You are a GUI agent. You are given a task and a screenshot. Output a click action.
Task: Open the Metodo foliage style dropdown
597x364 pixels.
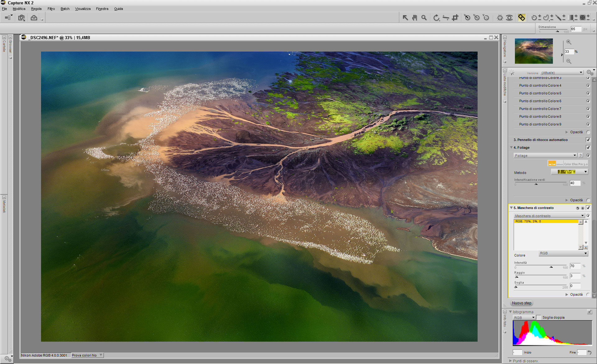[569, 172]
